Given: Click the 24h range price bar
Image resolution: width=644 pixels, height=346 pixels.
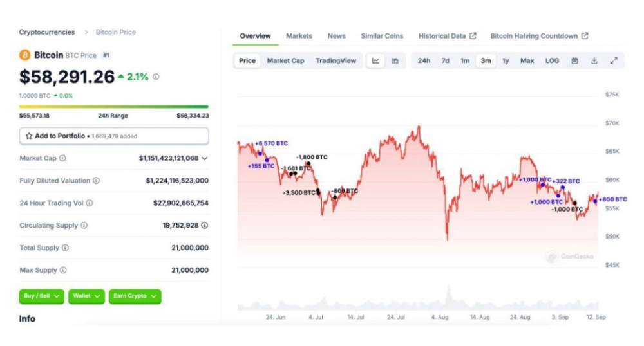Looking at the screenshot, I should tap(114, 107).
